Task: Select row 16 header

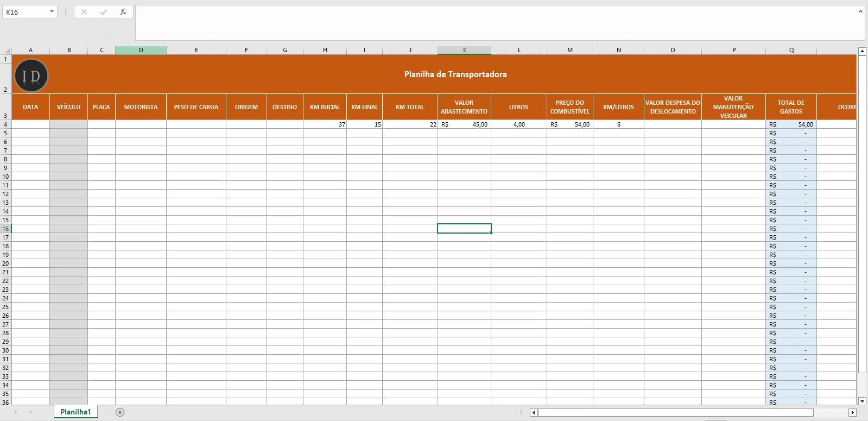Action: [x=5, y=229]
